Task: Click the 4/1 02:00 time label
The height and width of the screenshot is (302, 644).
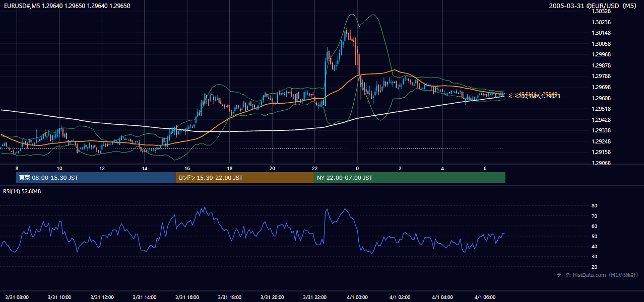Action: [x=400, y=297]
